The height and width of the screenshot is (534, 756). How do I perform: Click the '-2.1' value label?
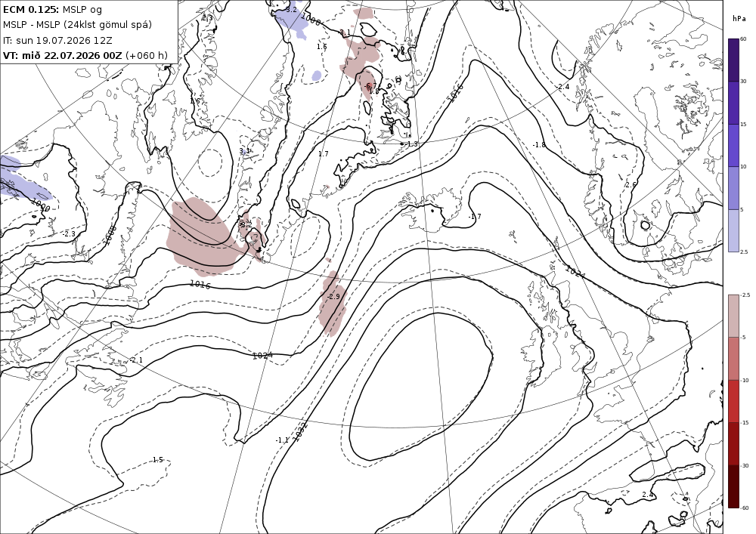[136, 360]
